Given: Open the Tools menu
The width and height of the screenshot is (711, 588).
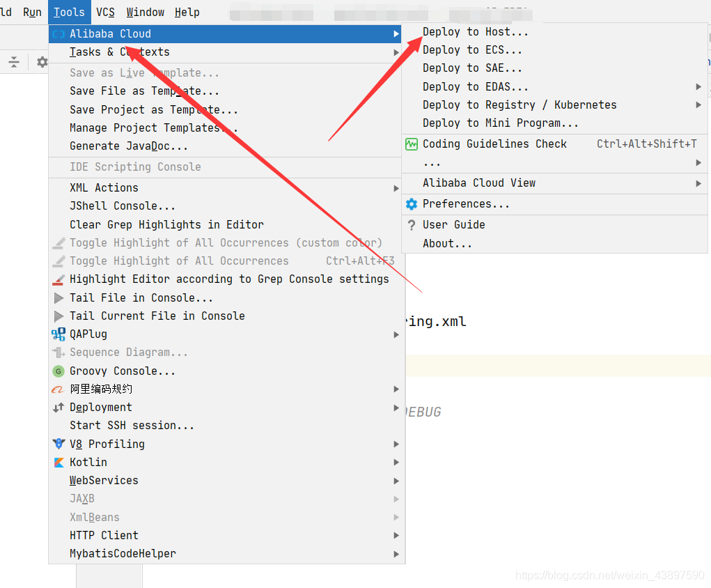Looking at the screenshot, I should point(69,13).
